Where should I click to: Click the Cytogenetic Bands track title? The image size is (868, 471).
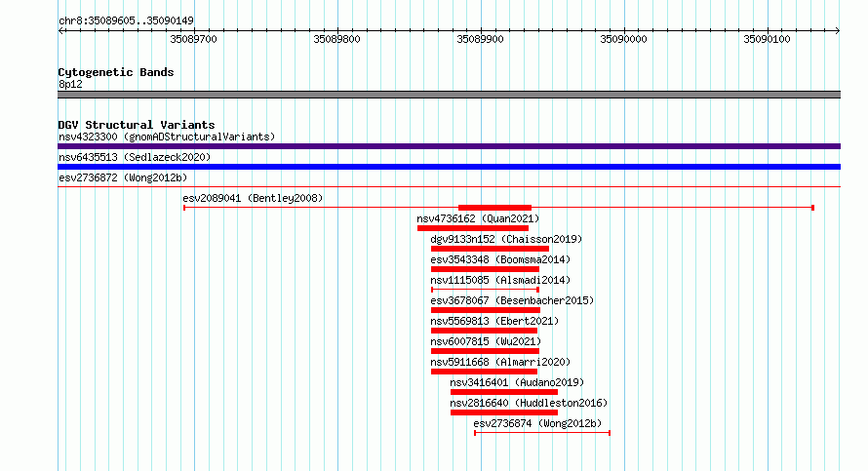[x=116, y=72]
